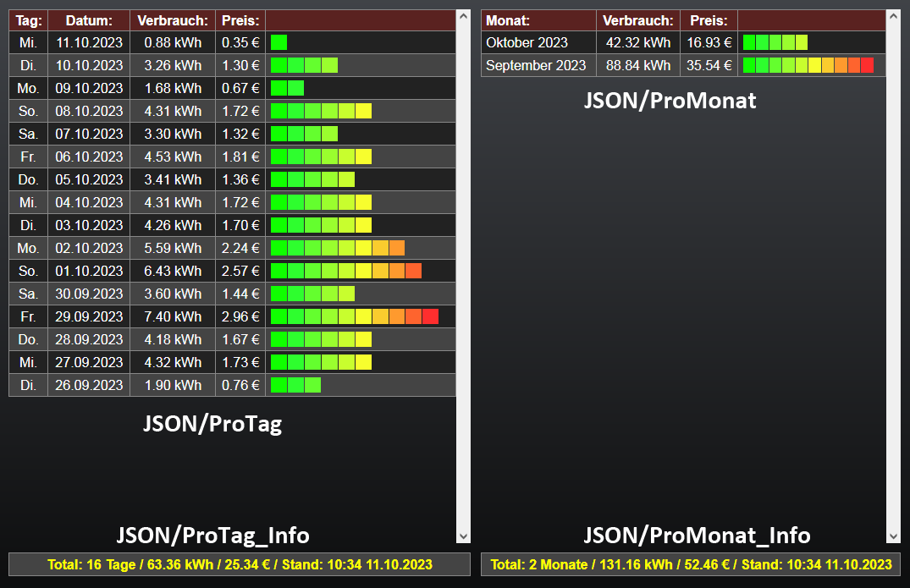Click the usage bar for September 2023

click(x=808, y=65)
